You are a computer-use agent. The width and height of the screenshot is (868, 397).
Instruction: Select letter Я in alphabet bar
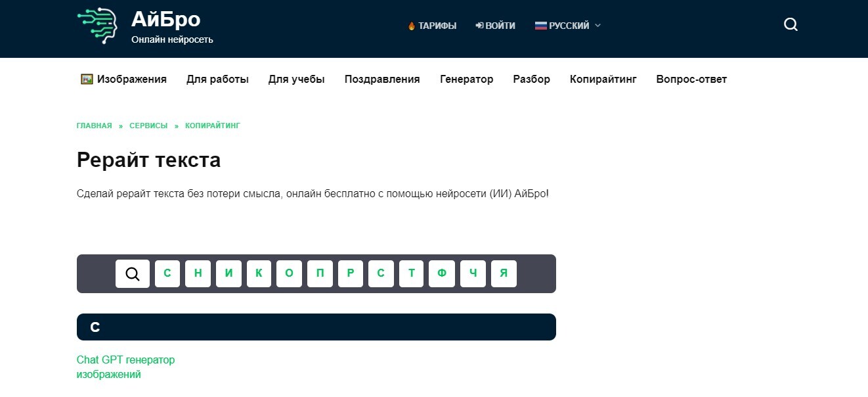point(504,274)
